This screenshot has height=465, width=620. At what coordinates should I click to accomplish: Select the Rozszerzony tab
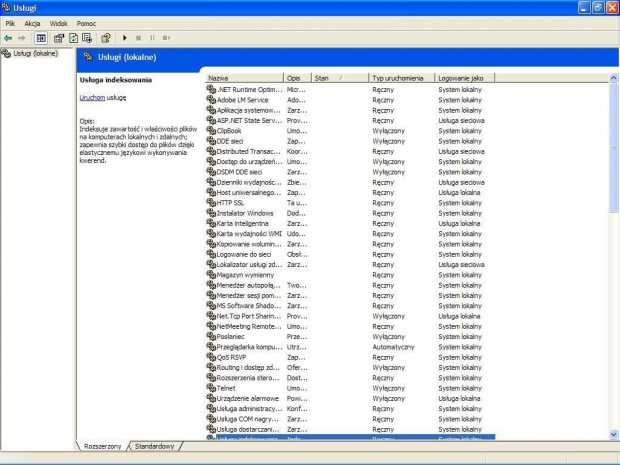click(x=103, y=446)
